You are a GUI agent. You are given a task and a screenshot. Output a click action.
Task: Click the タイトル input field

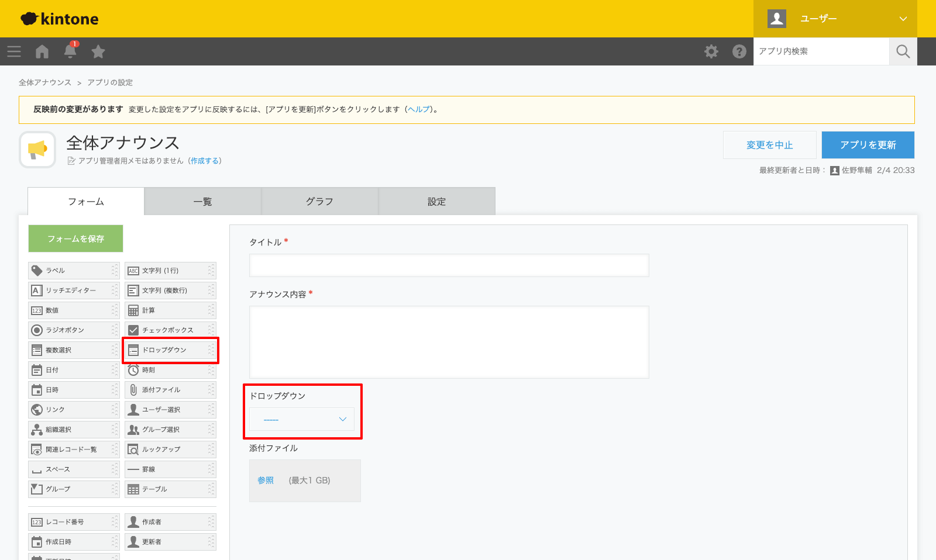pyautogui.click(x=449, y=265)
